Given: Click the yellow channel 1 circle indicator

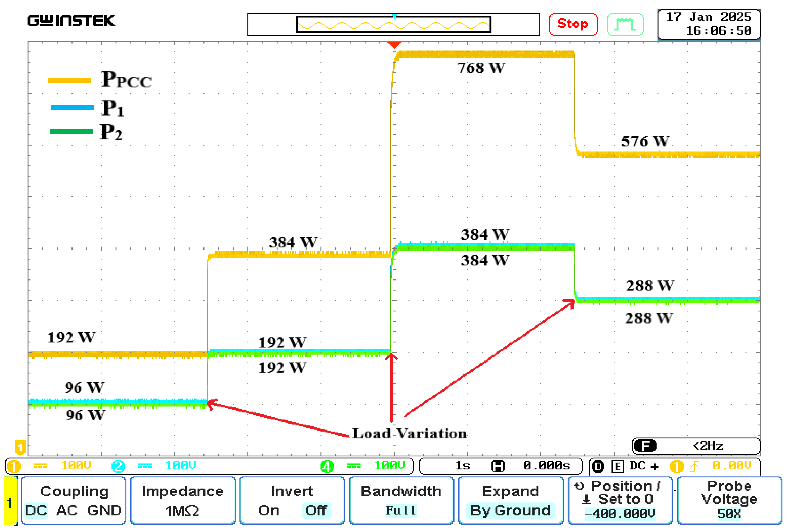Looking at the screenshot, I should (14, 466).
